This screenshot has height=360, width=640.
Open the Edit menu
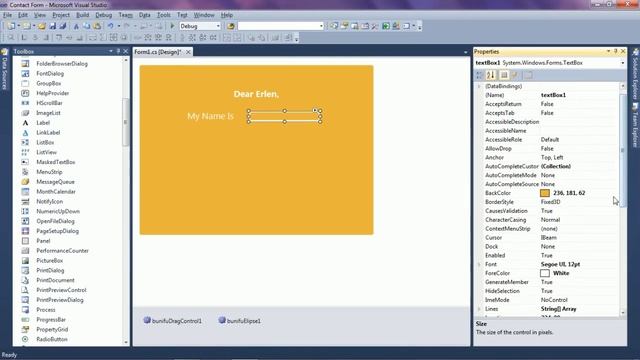[x=23, y=15]
